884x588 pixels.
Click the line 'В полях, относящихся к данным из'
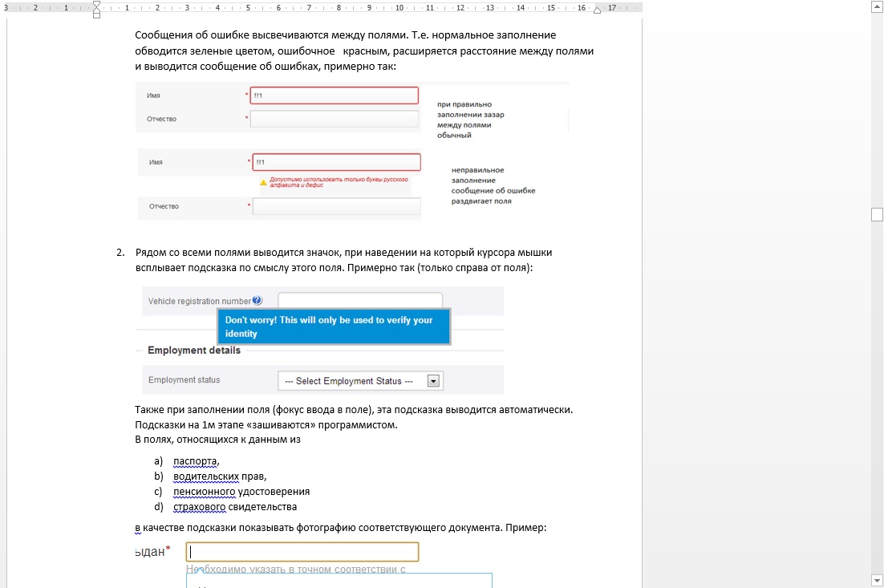[x=217, y=440]
